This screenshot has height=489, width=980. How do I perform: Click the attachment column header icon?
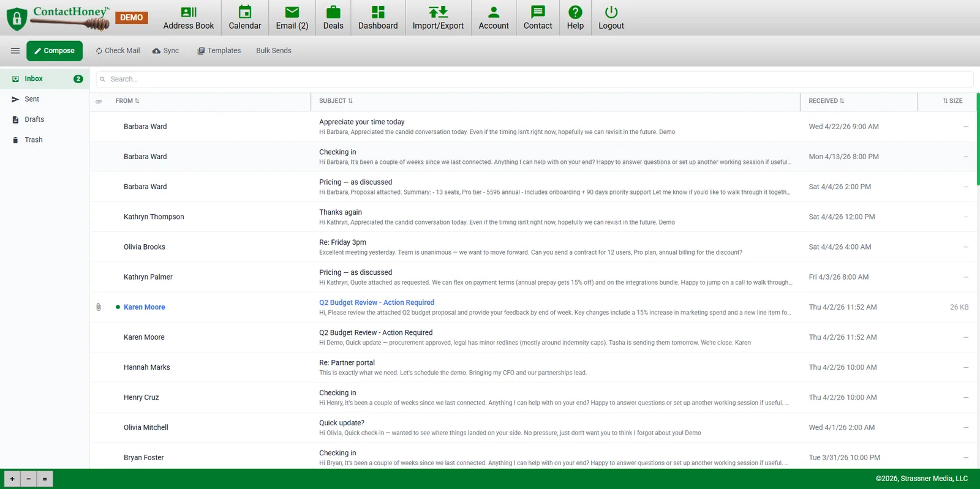(x=99, y=102)
